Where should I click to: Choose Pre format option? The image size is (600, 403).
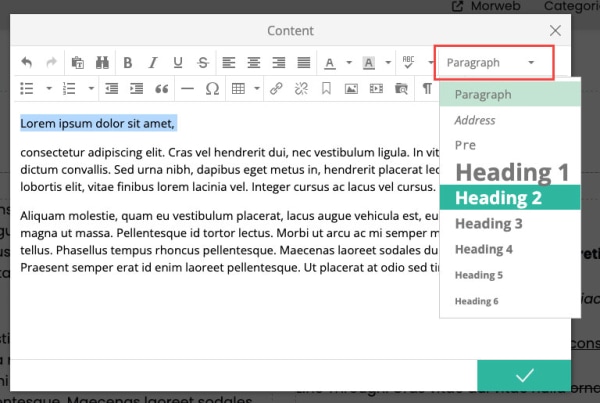510,145
